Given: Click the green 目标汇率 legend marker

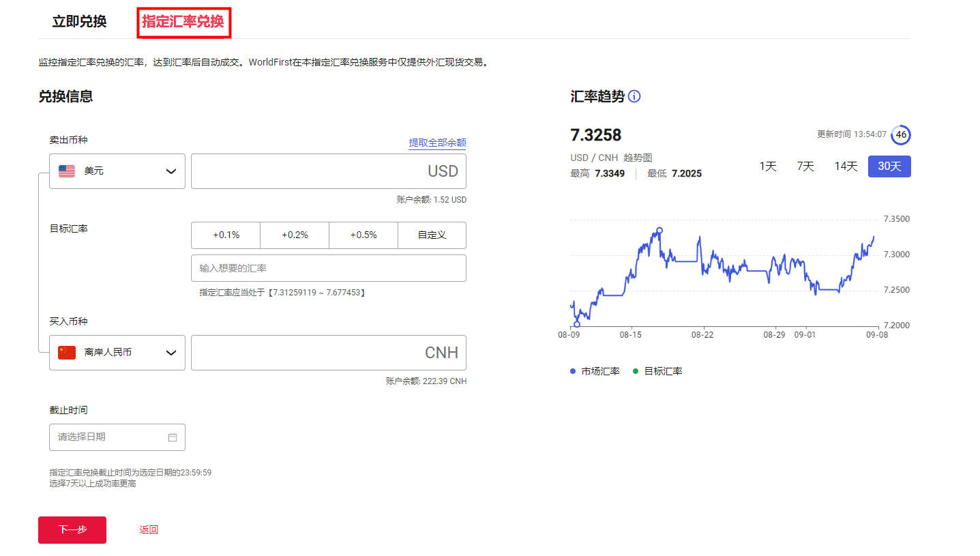Looking at the screenshot, I should click(634, 370).
